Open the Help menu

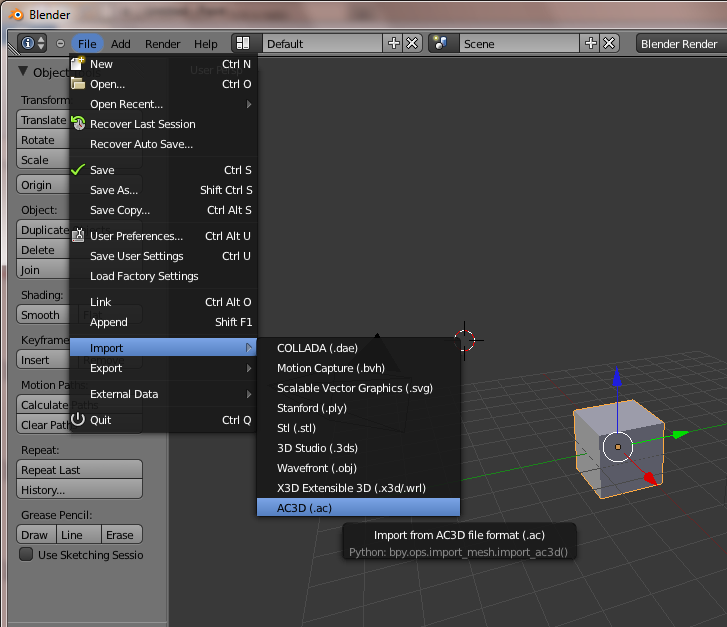tap(205, 44)
